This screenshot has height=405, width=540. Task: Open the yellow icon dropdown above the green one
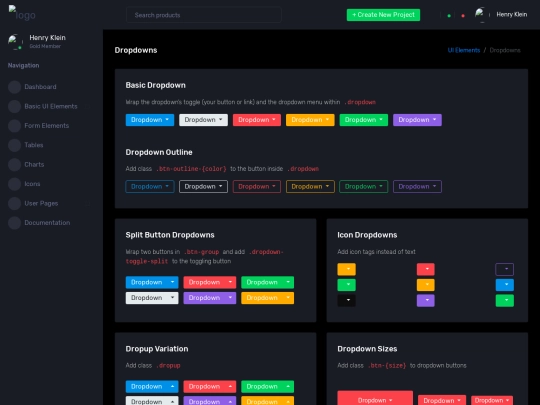pyautogui.click(x=346, y=269)
